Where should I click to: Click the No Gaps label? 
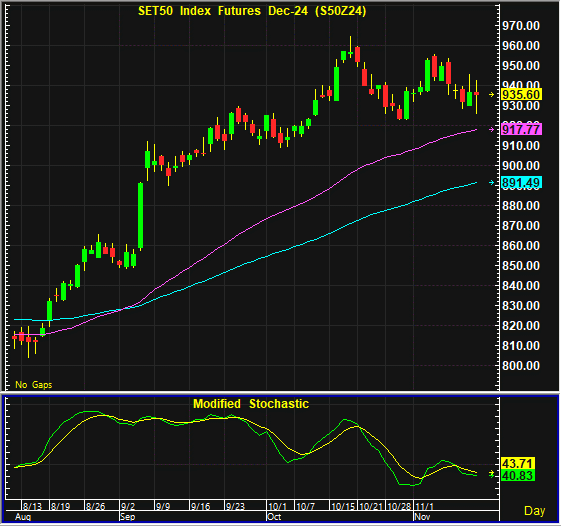pos(34,385)
